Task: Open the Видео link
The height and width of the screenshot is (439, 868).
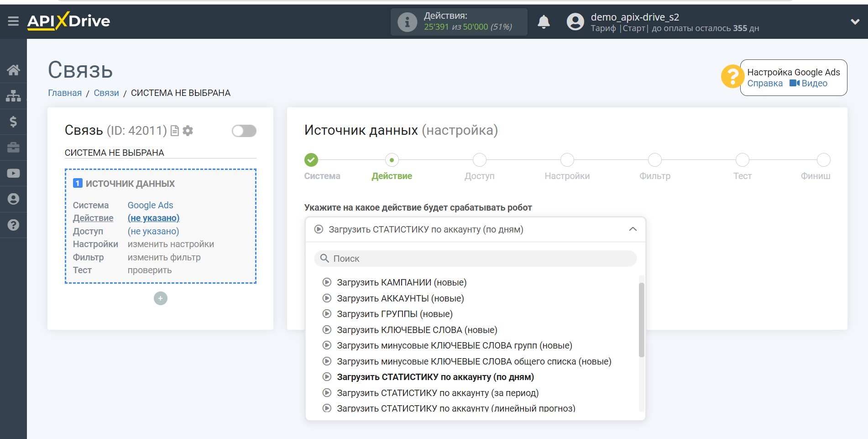Action: [809, 83]
